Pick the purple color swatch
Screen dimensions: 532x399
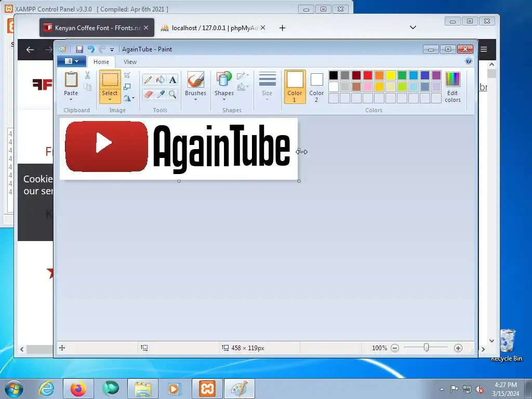(x=436, y=75)
